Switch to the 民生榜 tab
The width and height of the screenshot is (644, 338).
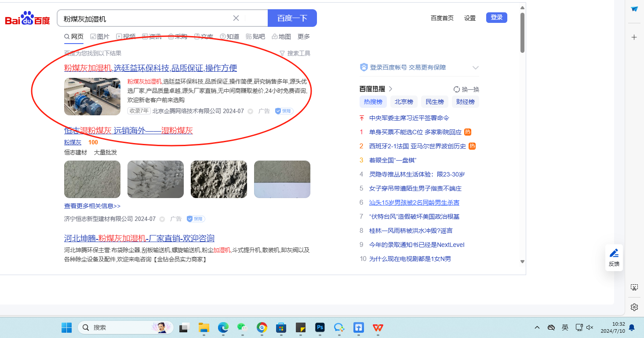[x=435, y=102]
